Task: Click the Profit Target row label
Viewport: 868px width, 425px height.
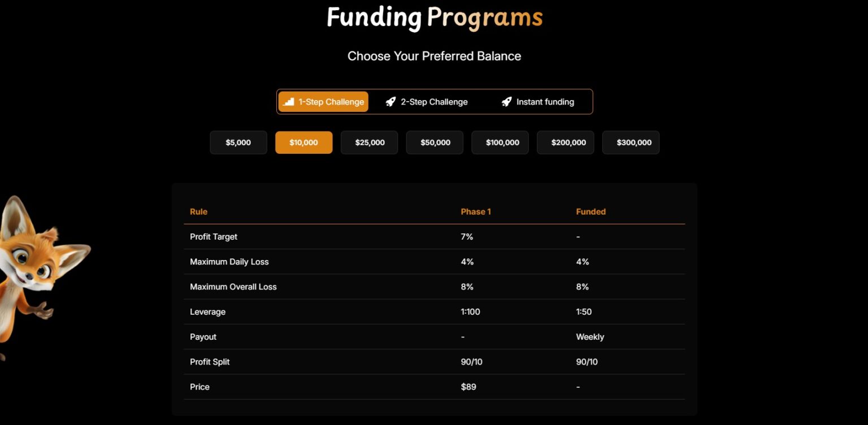Action: click(x=214, y=237)
